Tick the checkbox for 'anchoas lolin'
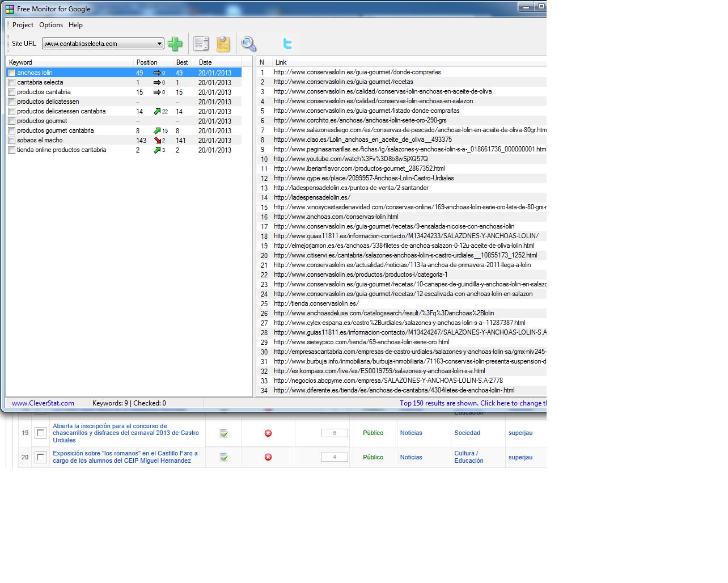Image resolution: width=728 pixels, height=583 pixels. (x=11, y=73)
